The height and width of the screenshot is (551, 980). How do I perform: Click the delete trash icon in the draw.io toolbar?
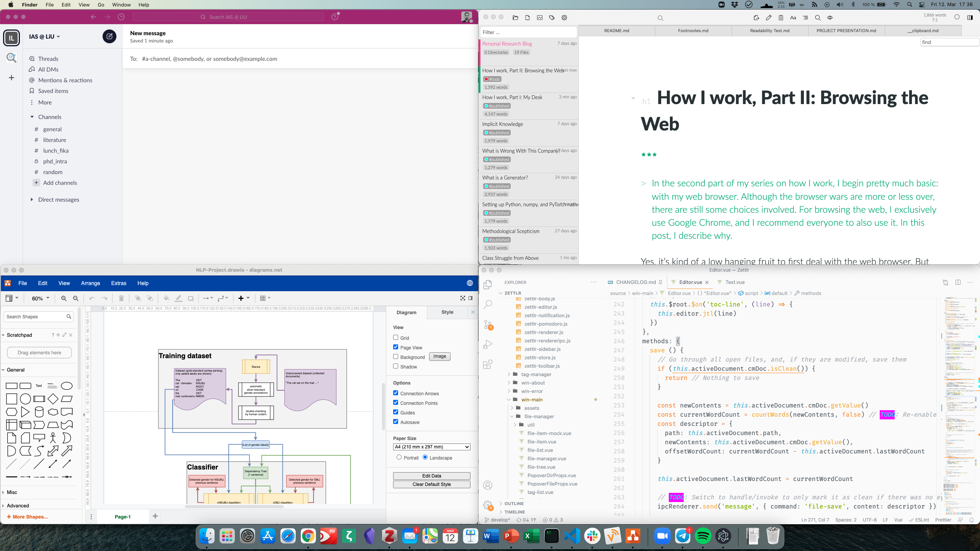pos(121,298)
